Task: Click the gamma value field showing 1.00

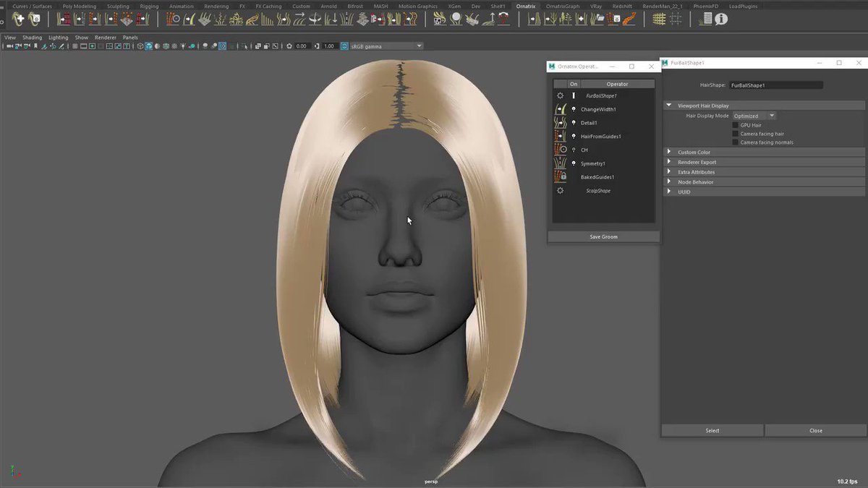Action: pyautogui.click(x=329, y=46)
